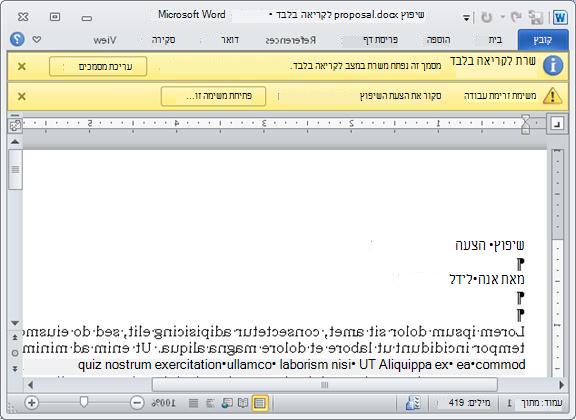The width and height of the screenshot is (576, 420).
Task: Click the proofing errors icon in the status bar
Action: tap(413, 403)
